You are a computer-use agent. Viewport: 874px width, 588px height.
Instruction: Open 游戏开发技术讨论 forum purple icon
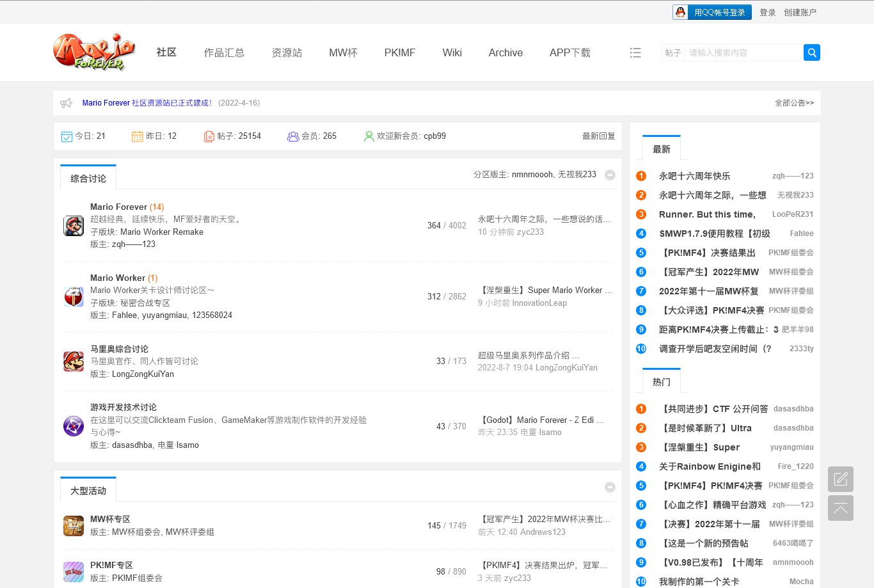click(74, 425)
